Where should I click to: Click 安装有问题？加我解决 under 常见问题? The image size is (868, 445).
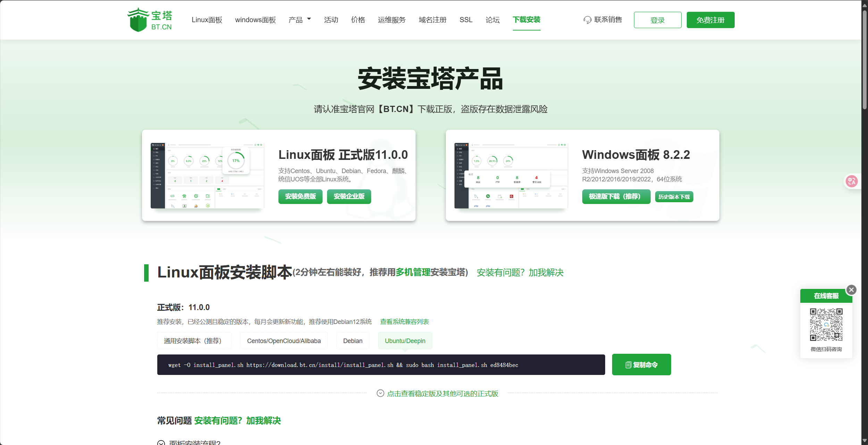[x=237, y=421]
